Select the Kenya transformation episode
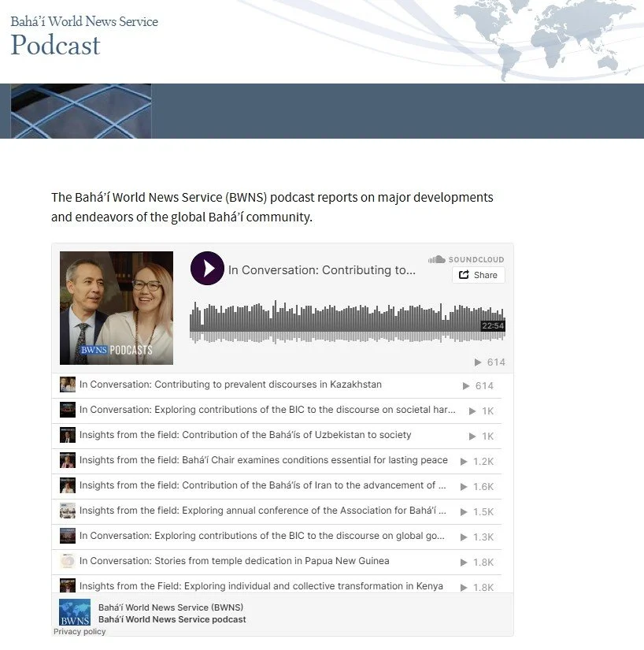 click(x=276, y=585)
